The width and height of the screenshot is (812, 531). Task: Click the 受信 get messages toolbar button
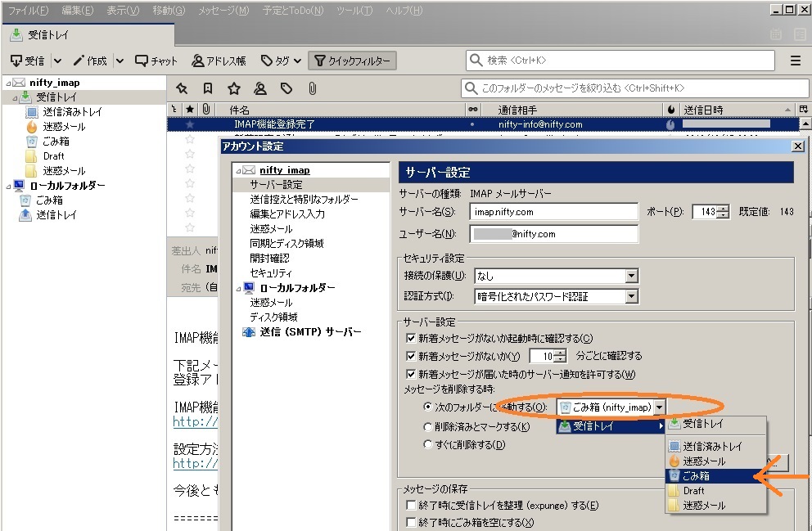28,61
